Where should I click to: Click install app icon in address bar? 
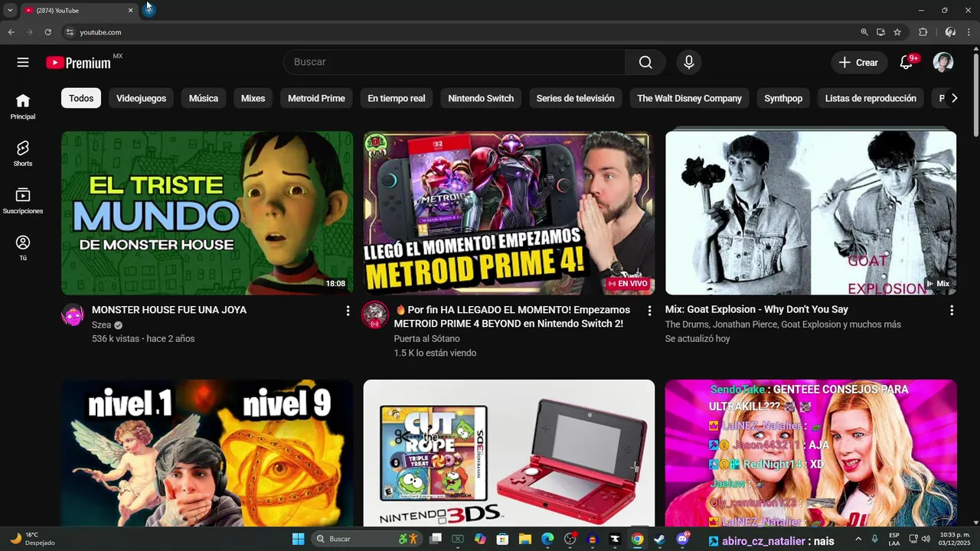pyautogui.click(x=881, y=32)
